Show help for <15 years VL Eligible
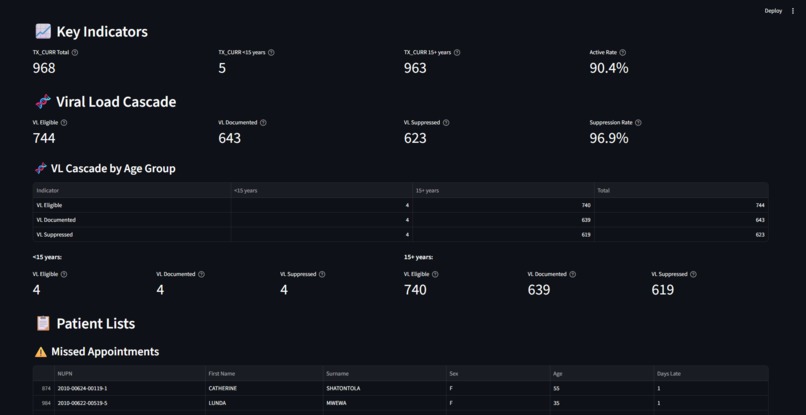The width and height of the screenshot is (806, 415). click(64, 274)
